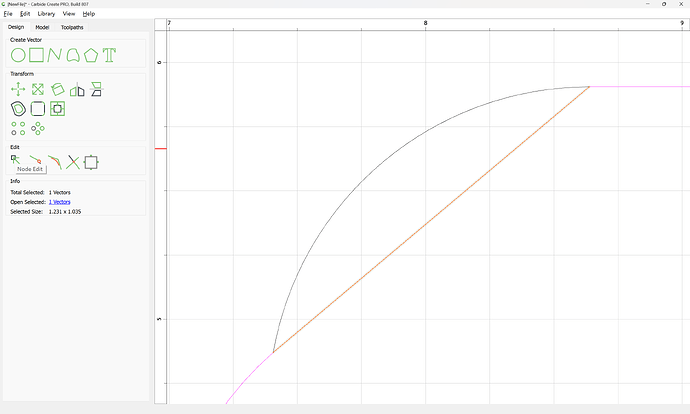Viewport: 690px width, 414px height.
Task: Open the File menu
Action: pyautogui.click(x=8, y=14)
